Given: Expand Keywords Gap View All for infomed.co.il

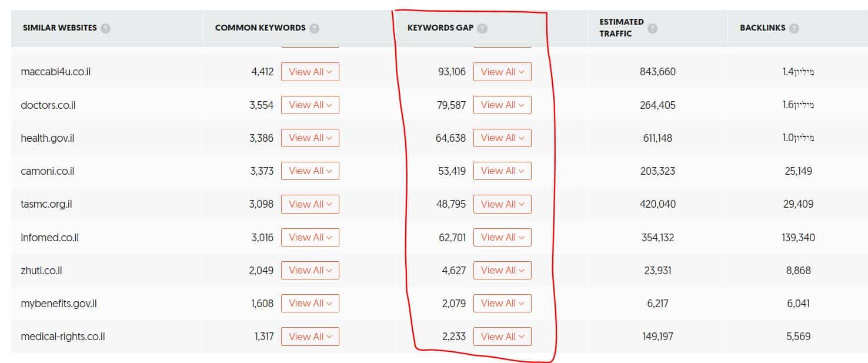Looking at the screenshot, I should 502,237.
